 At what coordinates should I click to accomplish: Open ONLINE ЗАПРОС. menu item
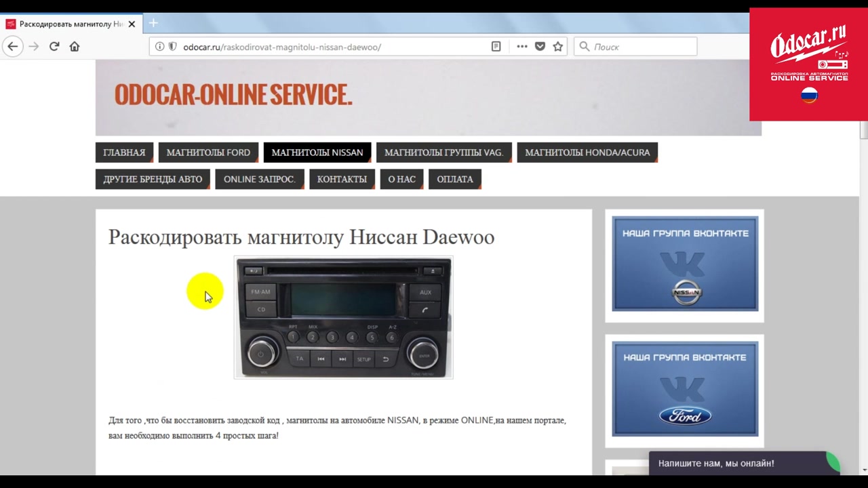click(259, 179)
